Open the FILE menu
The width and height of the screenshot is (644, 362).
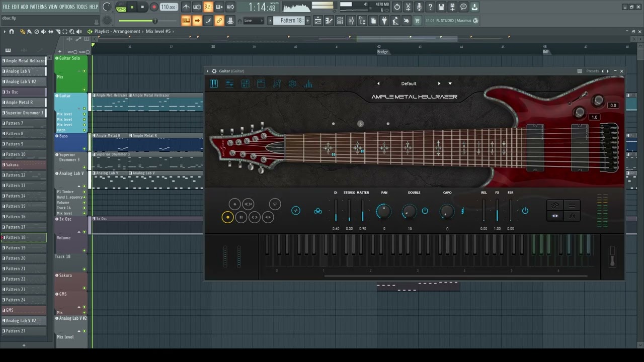[6, 7]
